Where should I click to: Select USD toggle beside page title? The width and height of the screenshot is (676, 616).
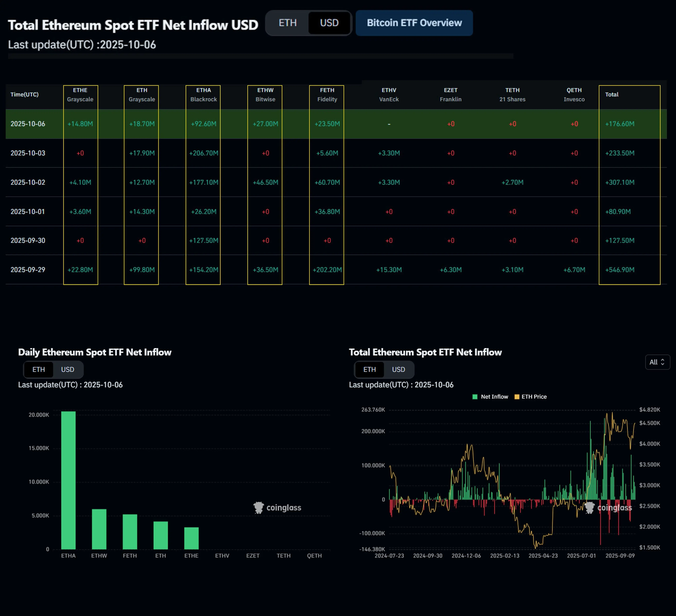(329, 23)
